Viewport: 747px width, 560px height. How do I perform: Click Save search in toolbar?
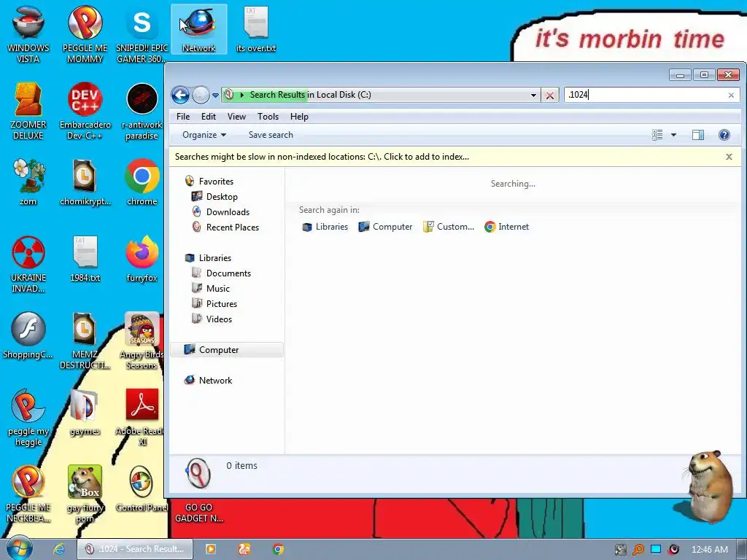[271, 135]
